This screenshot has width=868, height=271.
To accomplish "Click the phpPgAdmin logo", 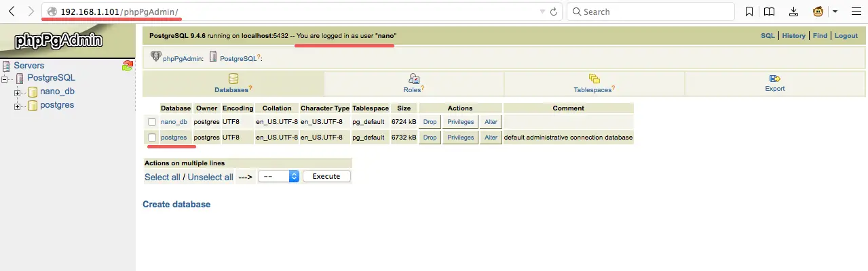I will 58,40.
